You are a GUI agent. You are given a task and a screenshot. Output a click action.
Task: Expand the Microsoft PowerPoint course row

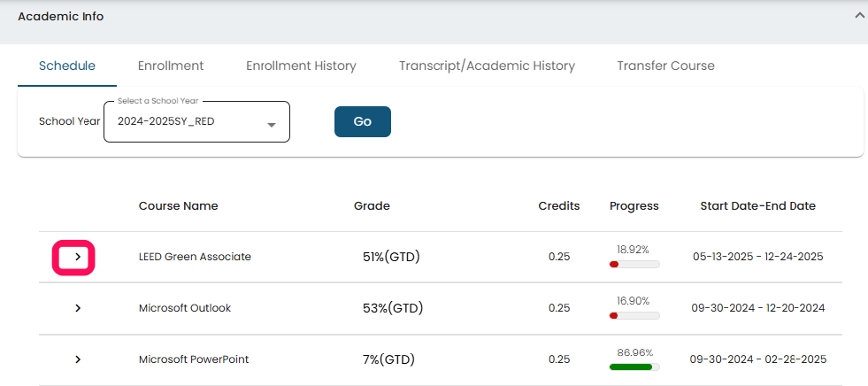[78, 359]
